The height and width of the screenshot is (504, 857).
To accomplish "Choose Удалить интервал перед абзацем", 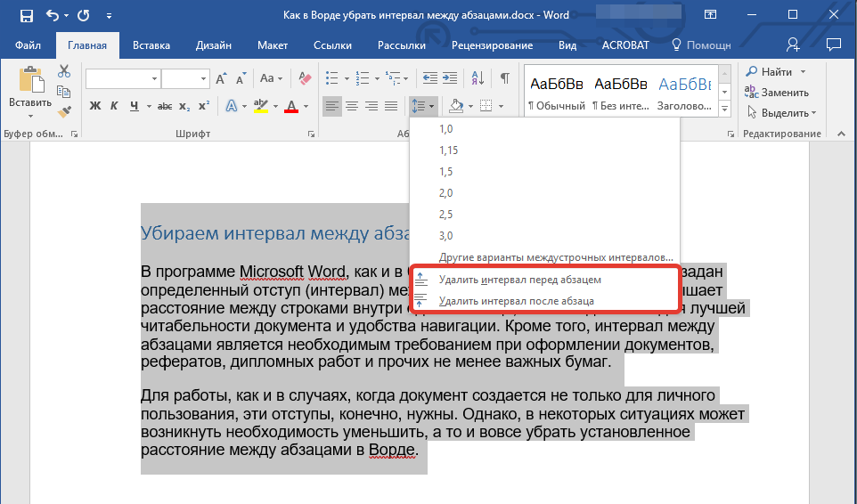I will point(519,280).
